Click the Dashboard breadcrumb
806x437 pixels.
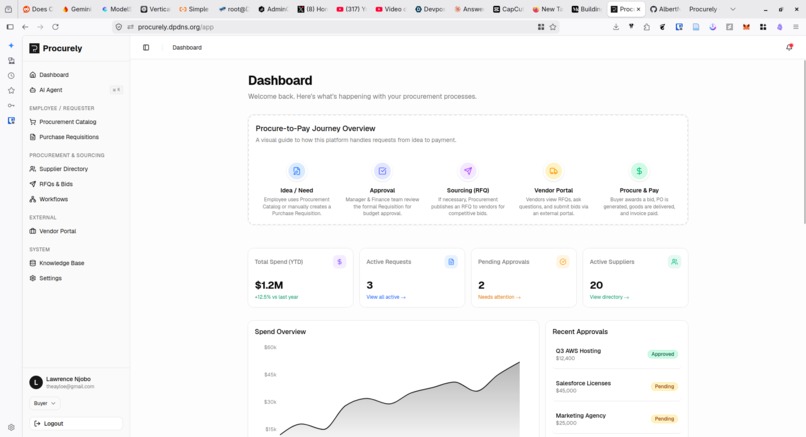pos(187,47)
